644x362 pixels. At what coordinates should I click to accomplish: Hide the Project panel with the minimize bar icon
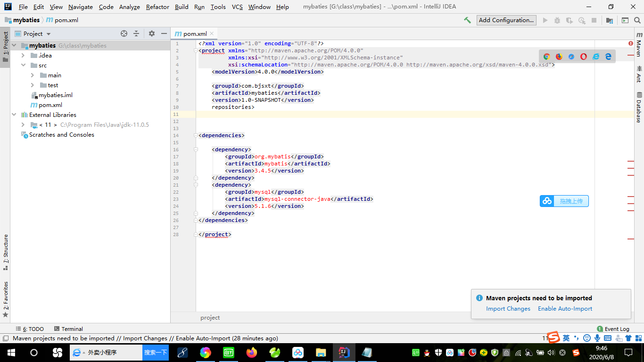coord(164,33)
